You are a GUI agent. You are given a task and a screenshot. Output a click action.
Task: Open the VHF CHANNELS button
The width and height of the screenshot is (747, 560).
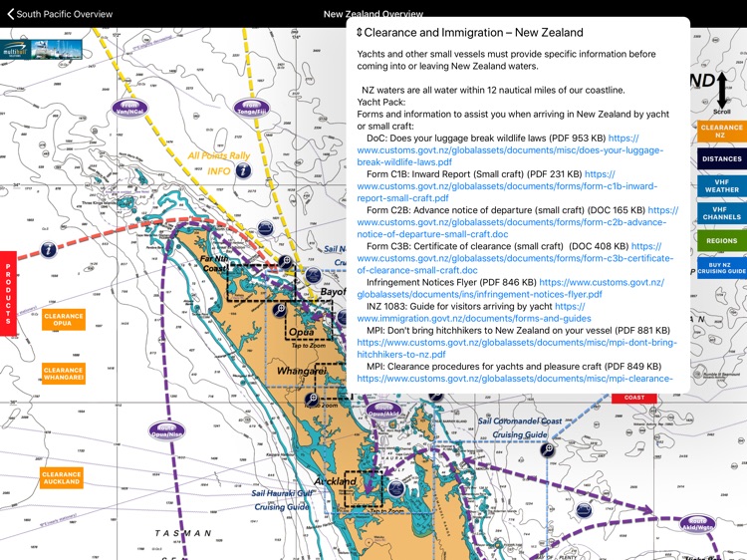721,213
